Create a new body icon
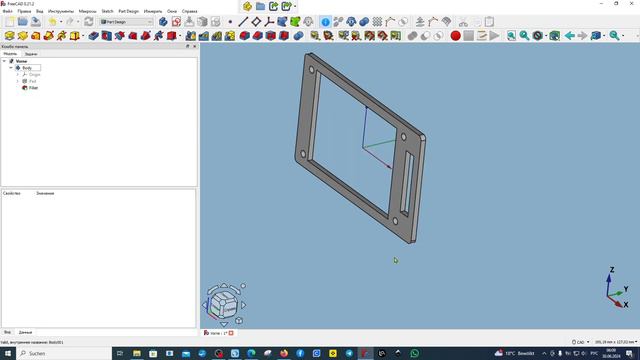Screen dimensions: 640x360 click(x=163, y=22)
